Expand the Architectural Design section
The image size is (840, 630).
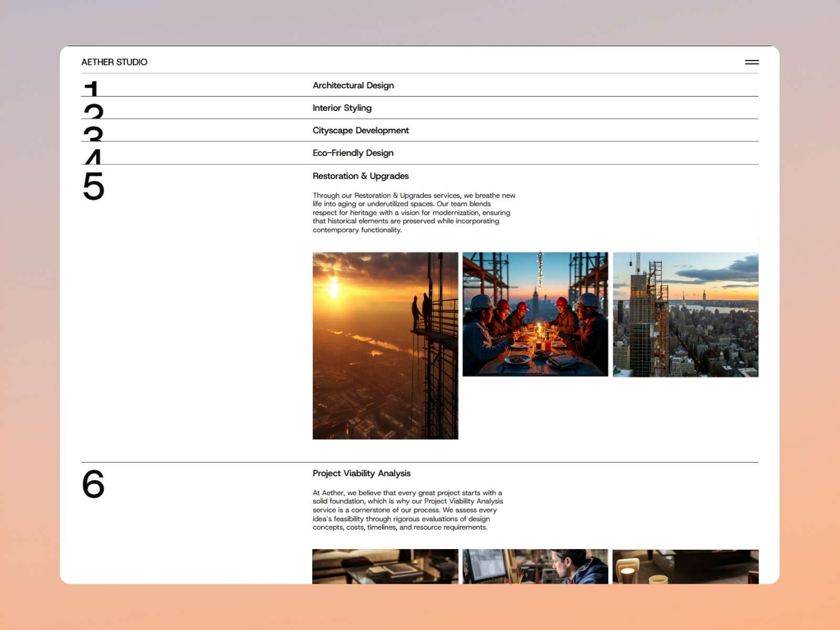353,85
